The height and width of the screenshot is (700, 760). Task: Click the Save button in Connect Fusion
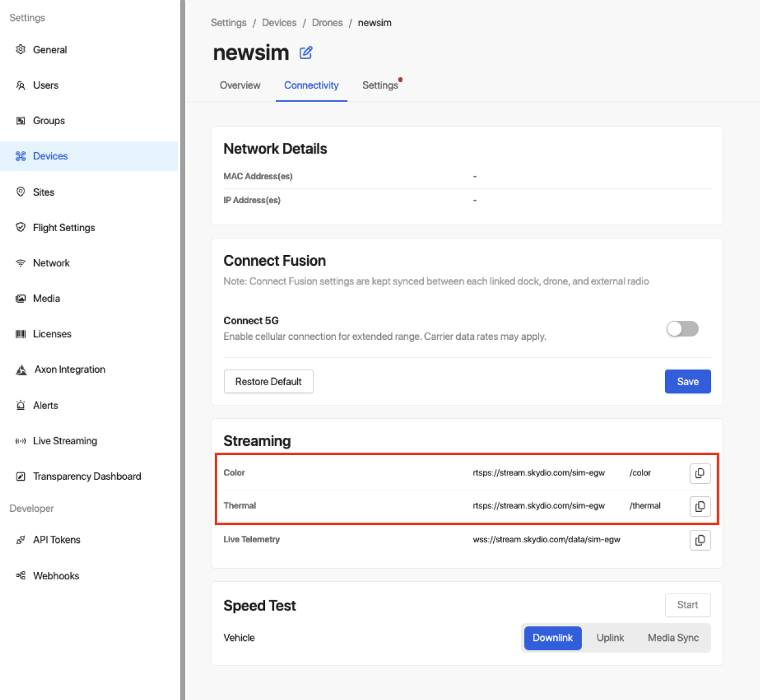688,382
